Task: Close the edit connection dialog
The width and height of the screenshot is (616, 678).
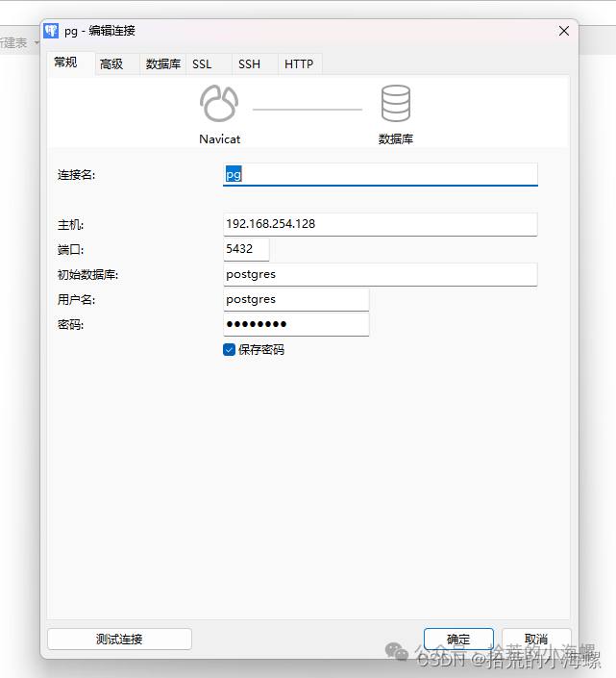Action: [x=564, y=31]
